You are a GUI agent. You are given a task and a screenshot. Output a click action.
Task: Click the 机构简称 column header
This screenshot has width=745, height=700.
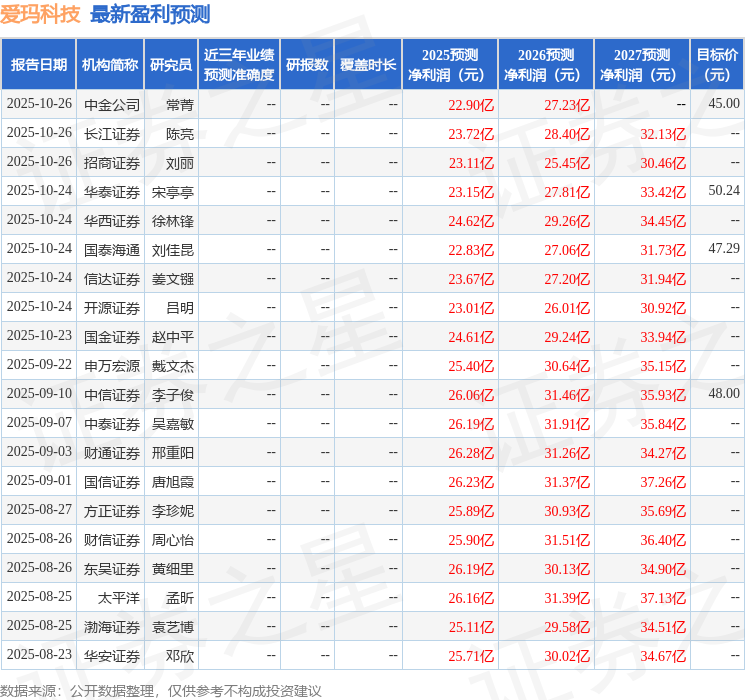click(110, 64)
